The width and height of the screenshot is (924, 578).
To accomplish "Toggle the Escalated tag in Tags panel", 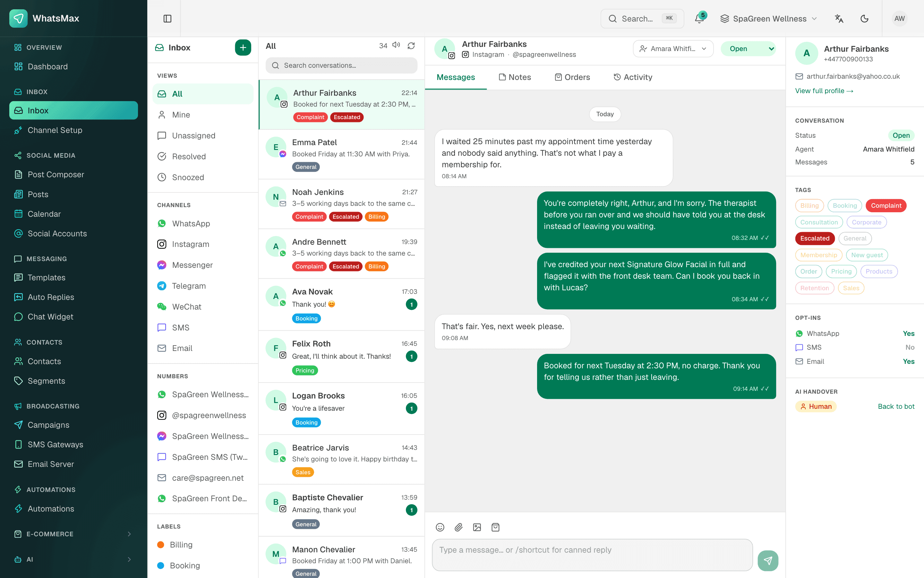I will pyautogui.click(x=815, y=238).
